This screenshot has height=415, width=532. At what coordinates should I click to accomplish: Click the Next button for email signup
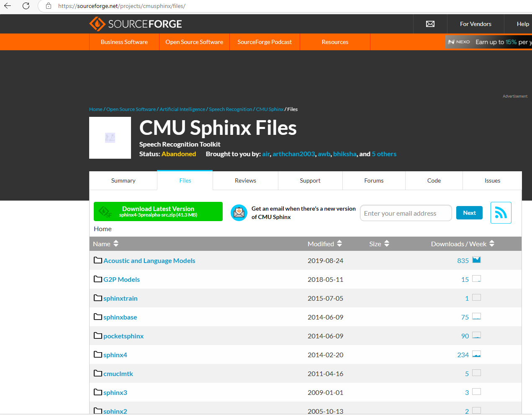pyautogui.click(x=469, y=213)
